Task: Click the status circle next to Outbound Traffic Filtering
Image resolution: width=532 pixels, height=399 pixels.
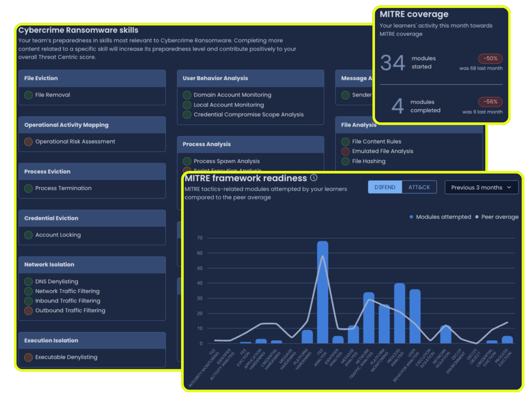Action: click(x=28, y=310)
